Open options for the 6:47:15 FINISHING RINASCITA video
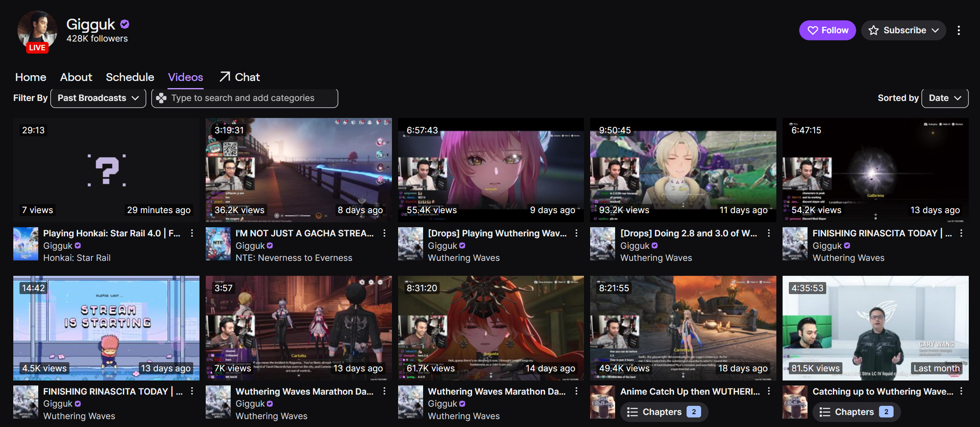Screen dimensions: 980x427 [x=961, y=233]
